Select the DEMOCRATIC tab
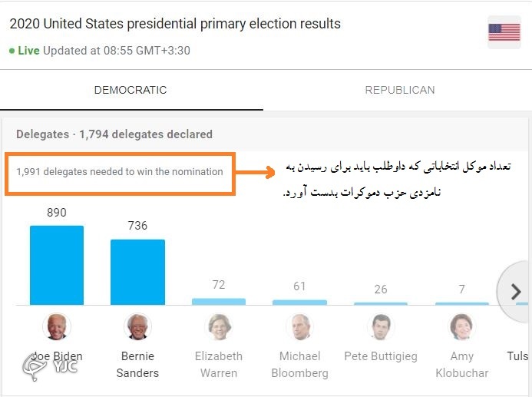The width and height of the screenshot is (532, 397). 131,90
